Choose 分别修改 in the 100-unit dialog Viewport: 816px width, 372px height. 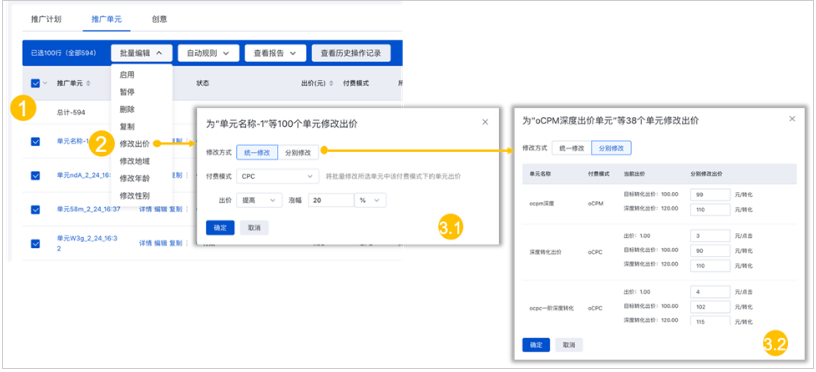pos(298,152)
